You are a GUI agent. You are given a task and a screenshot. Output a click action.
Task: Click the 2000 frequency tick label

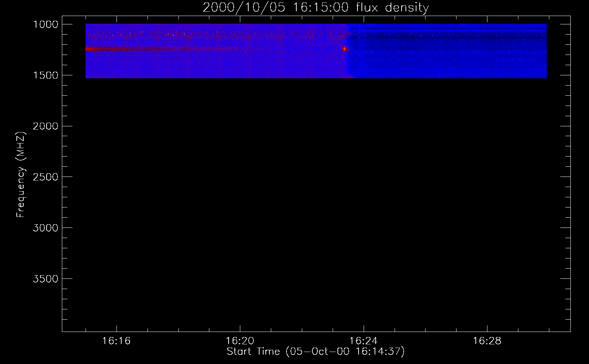click(x=46, y=126)
